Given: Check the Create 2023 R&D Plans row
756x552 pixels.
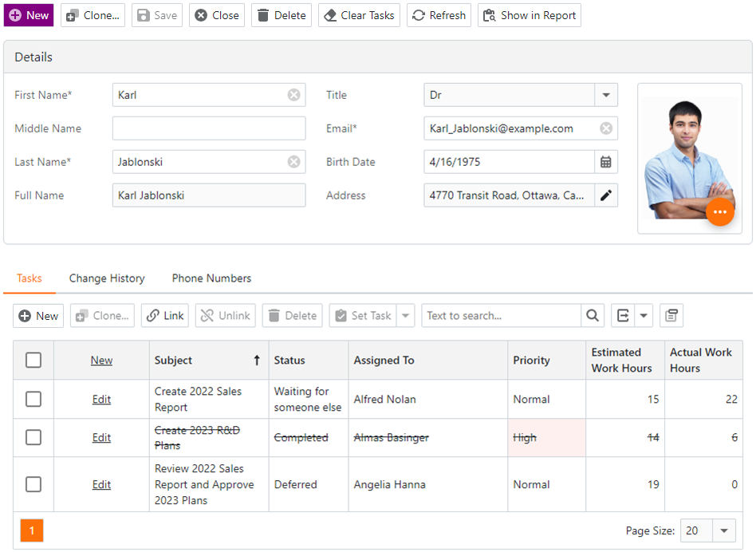Looking at the screenshot, I should 33,438.
